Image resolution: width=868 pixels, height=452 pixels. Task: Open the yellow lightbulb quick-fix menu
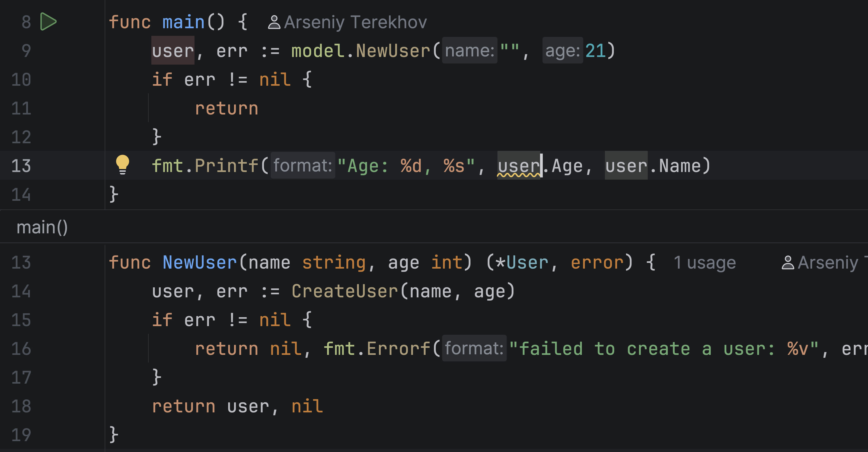(x=122, y=165)
